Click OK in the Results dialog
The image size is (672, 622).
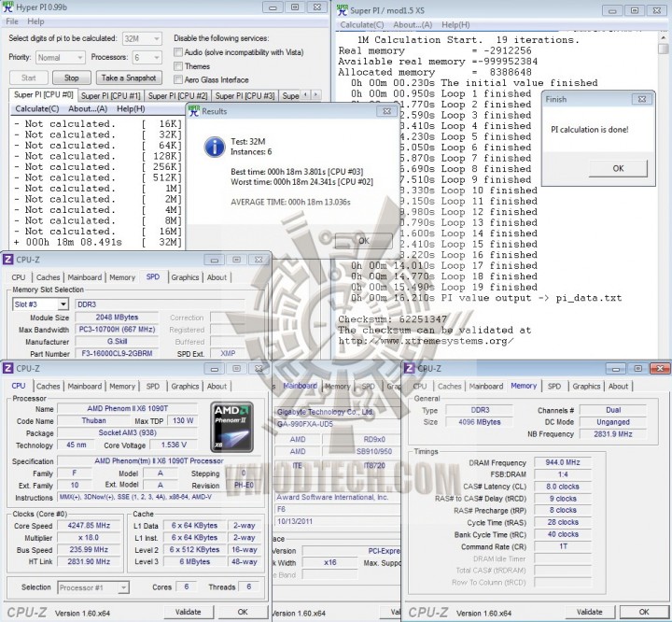pyautogui.click(x=363, y=241)
